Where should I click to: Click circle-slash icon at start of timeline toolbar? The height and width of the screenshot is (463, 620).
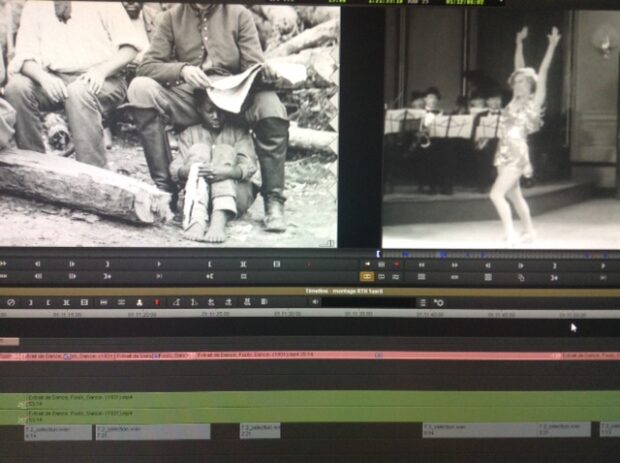11,302
